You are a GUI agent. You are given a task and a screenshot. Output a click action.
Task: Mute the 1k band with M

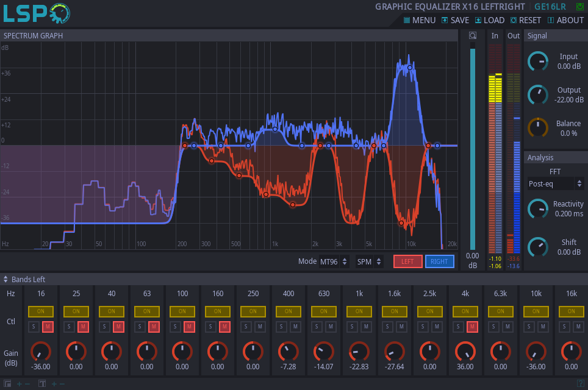pyautogui.click(x=366, y=327)
